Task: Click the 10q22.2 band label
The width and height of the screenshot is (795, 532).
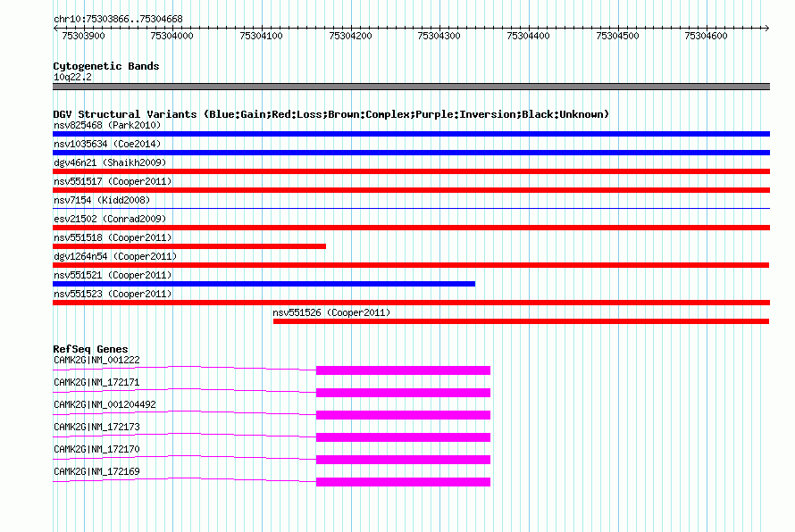Action: pyautogui.click(x=72, y=77)
